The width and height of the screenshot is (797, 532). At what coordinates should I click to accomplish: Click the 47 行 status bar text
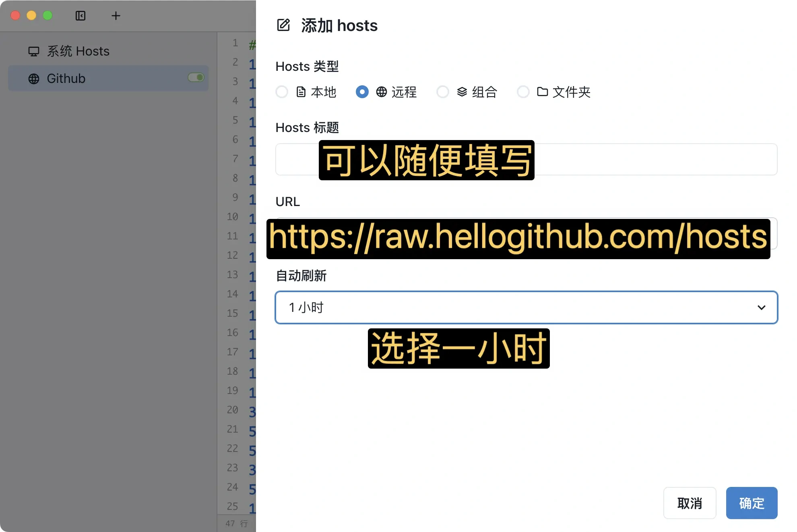237,524
